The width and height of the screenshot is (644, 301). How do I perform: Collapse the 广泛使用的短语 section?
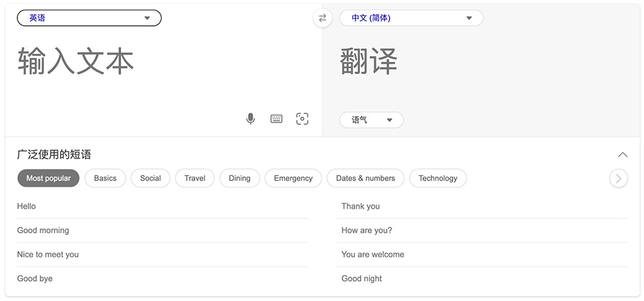pyautogui.click(x=623, y=155)
